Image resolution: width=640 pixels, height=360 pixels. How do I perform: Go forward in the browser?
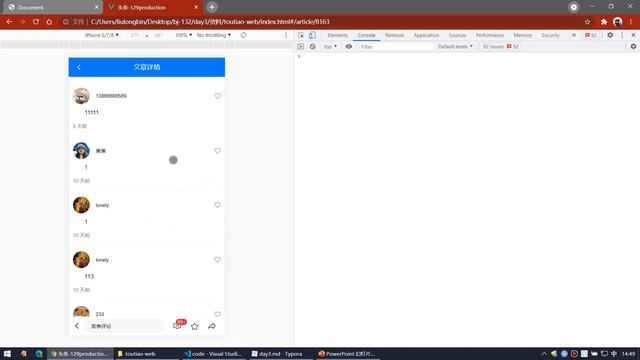pos(22,22)
